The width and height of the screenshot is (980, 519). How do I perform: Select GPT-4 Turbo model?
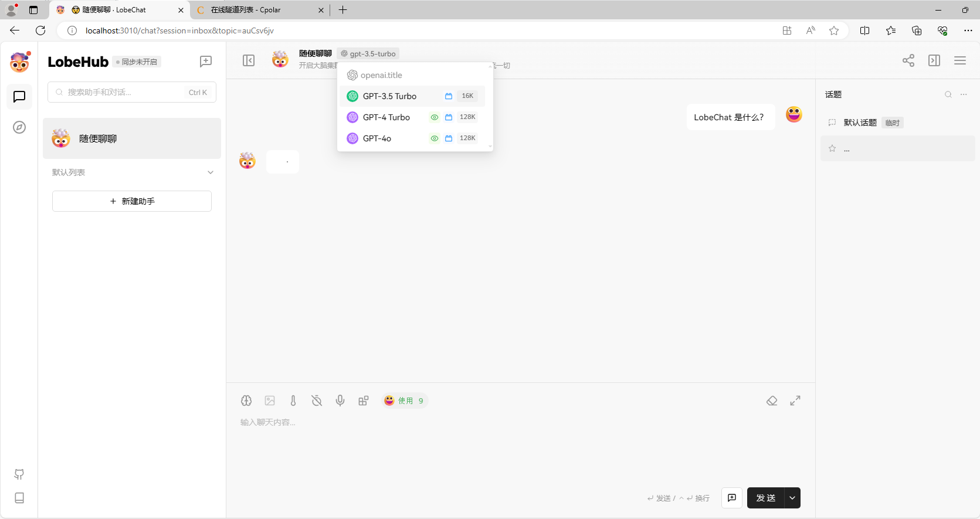[x=412, y=117]
